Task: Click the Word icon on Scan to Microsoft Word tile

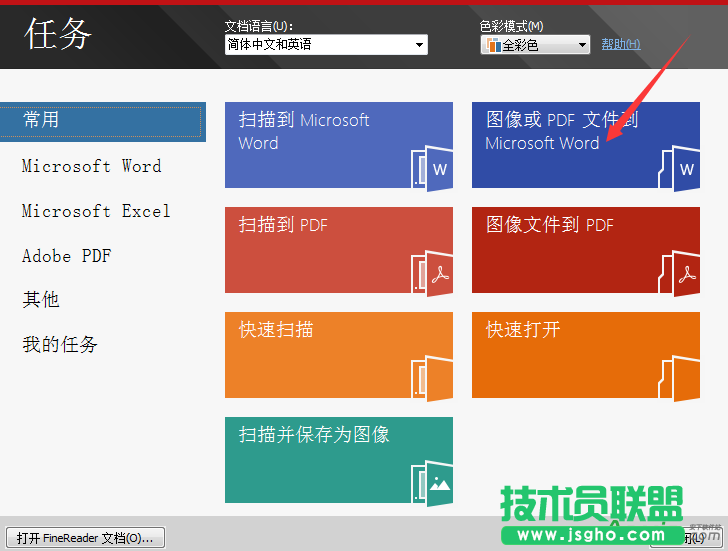Action: (432, 169)
